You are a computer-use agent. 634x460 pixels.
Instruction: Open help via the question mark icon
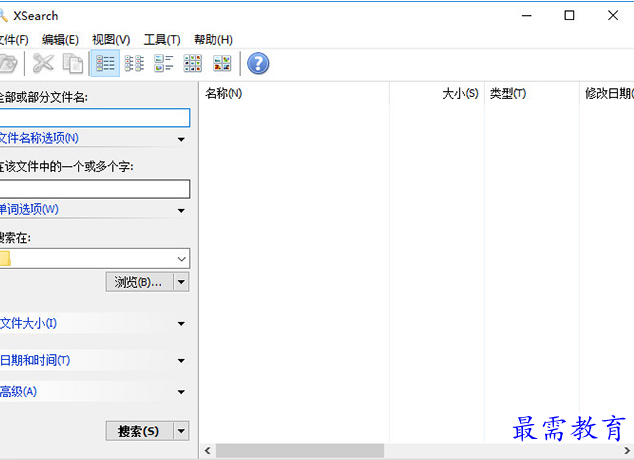pos(258,63)
